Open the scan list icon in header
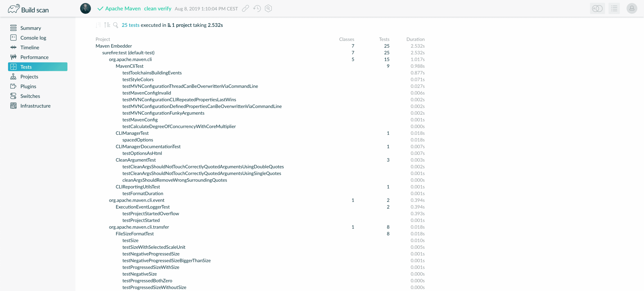This screenshot has height=291, width=644. [614, 9]
